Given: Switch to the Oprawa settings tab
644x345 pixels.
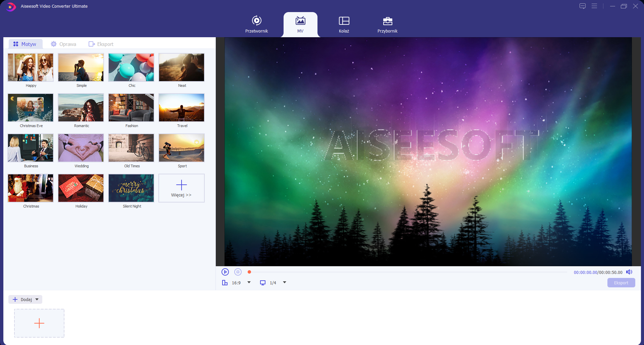Looking at the screenshot, I should tap(63, 44).
